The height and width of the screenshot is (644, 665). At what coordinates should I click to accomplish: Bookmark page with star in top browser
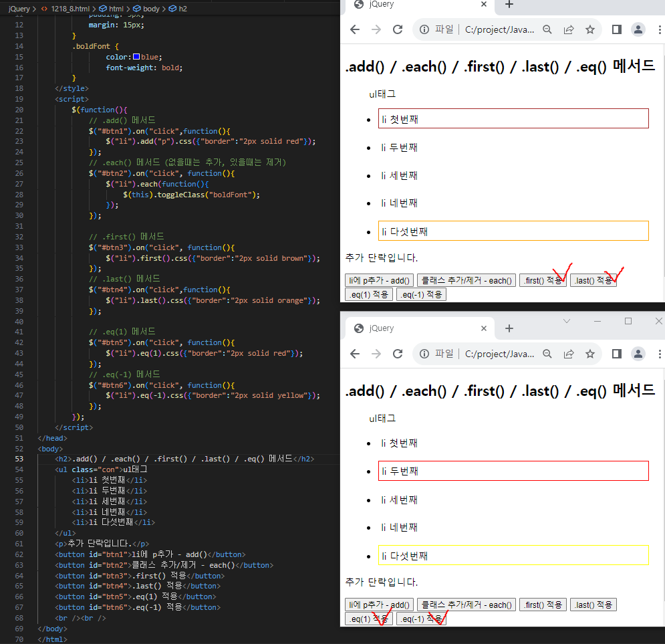pyautogui.click(x=590, y=29)
